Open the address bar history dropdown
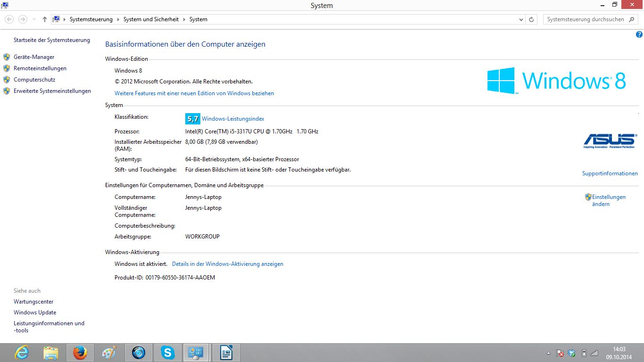The width and height of the screenshot is (644, 362). coord(521,19)
